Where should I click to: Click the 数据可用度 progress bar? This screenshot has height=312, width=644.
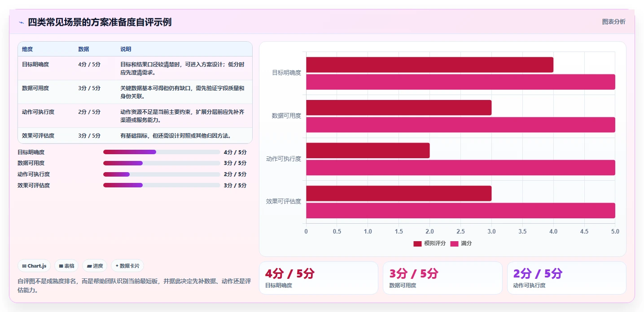pyautogui.click(x=162, y=163)
